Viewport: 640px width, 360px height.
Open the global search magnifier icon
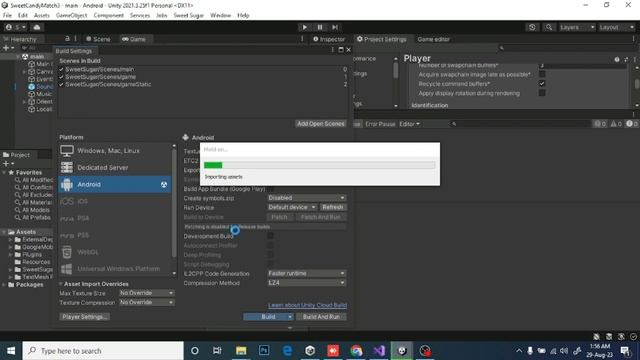(549, 27)
